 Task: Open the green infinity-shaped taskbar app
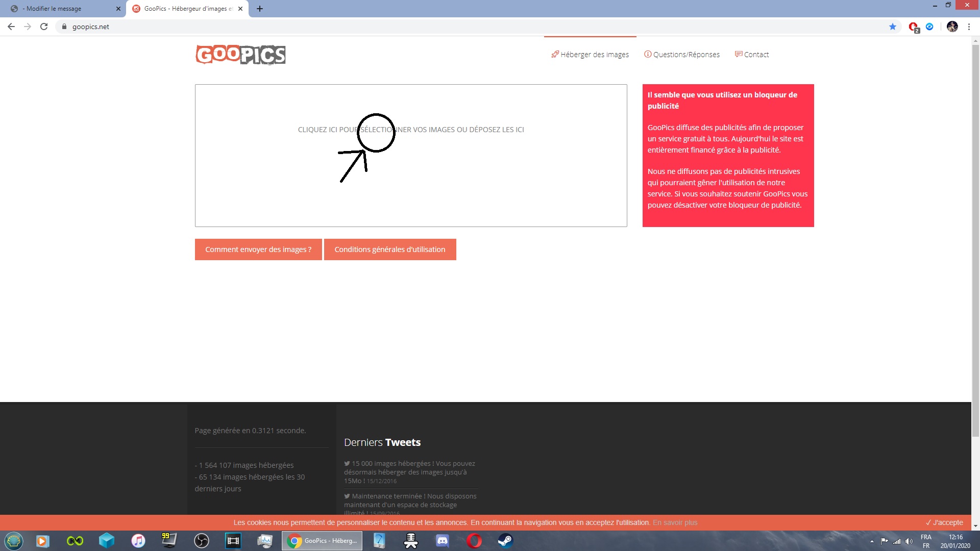pyautogui.click(x=75, y=541)
